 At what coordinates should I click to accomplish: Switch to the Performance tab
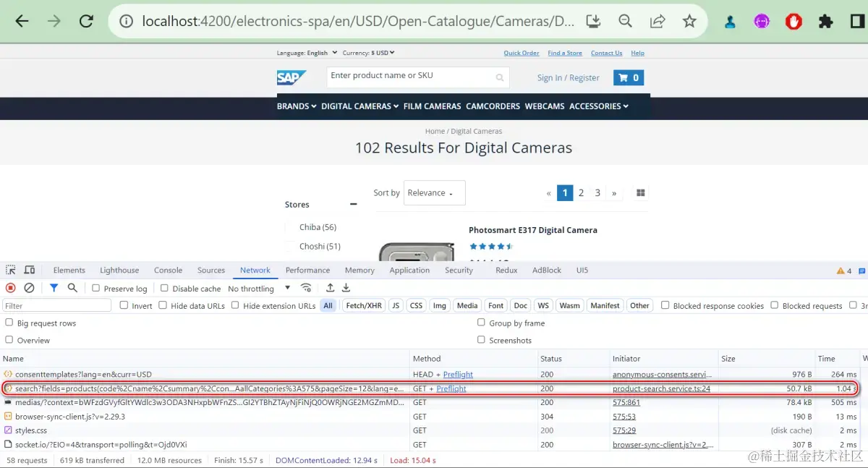pyautogui.click(x=307, y=270)
